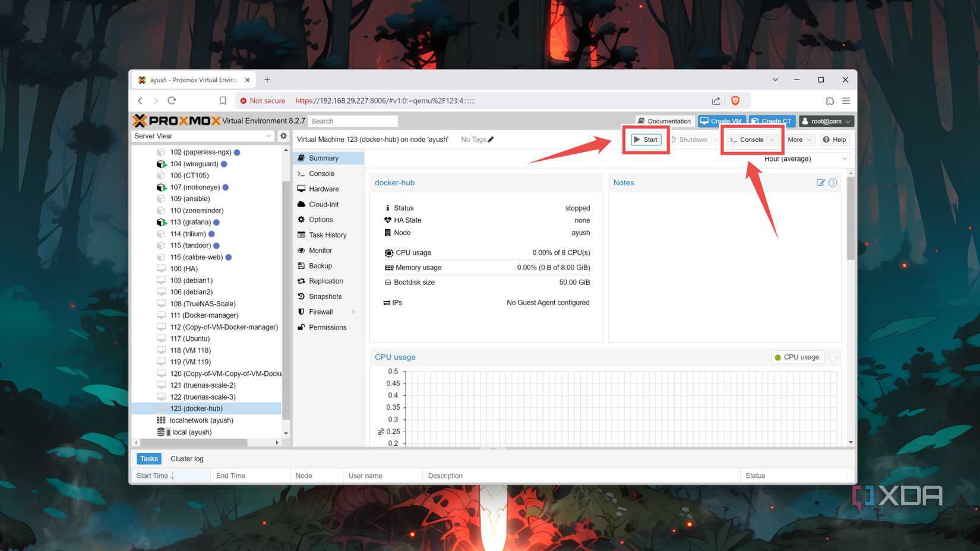Click the tree settings gear icon
This screenshot has width=980, height=551.
(283, 136)
